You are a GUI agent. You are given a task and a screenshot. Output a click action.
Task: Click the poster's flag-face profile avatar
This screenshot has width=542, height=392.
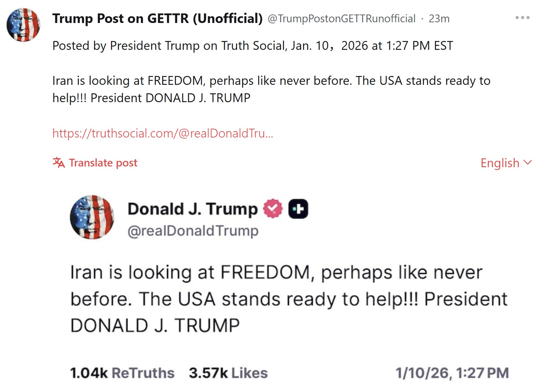click(23, 25)
